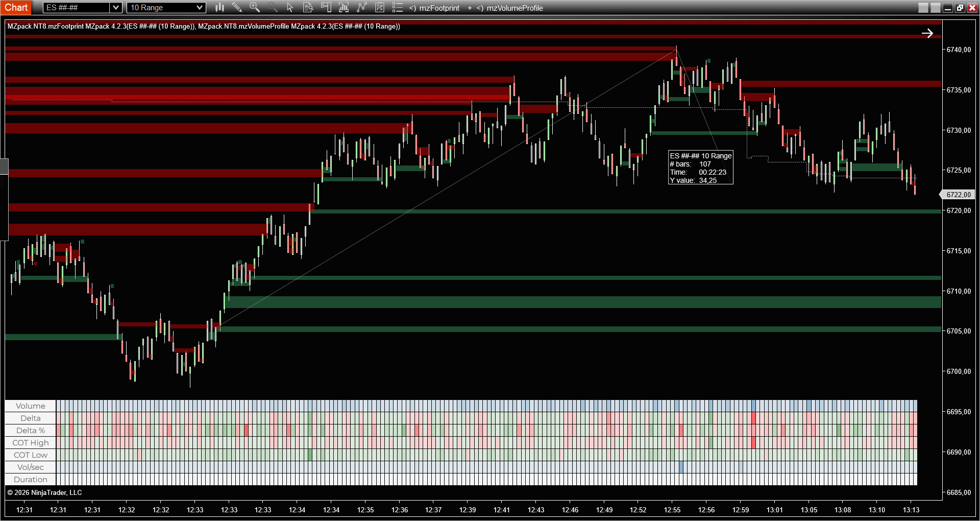The width and height of the screenshot is (980, 521).
Task: Click the Chart window tab label
Action: [x=16, y=8]
